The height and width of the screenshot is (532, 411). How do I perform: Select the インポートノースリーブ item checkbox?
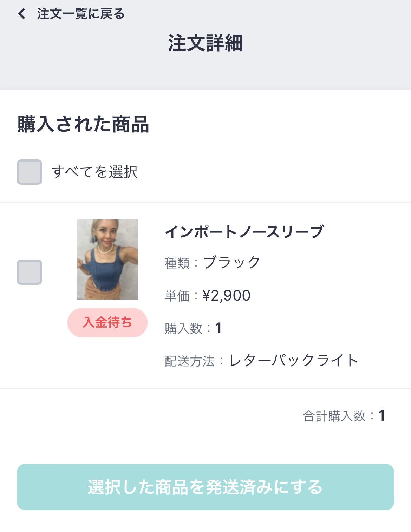coord(30,272)
